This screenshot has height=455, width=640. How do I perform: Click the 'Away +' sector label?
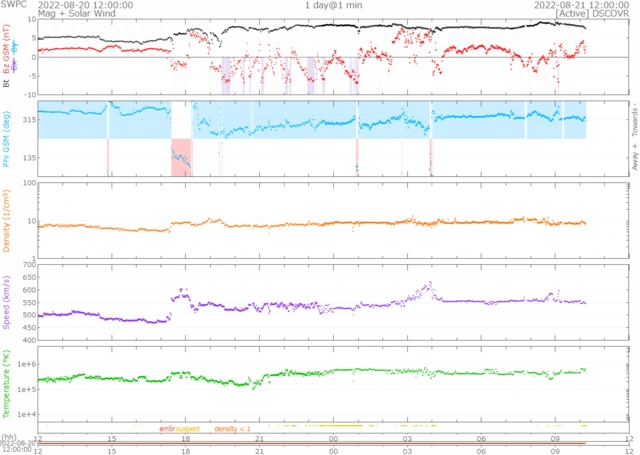634,160
